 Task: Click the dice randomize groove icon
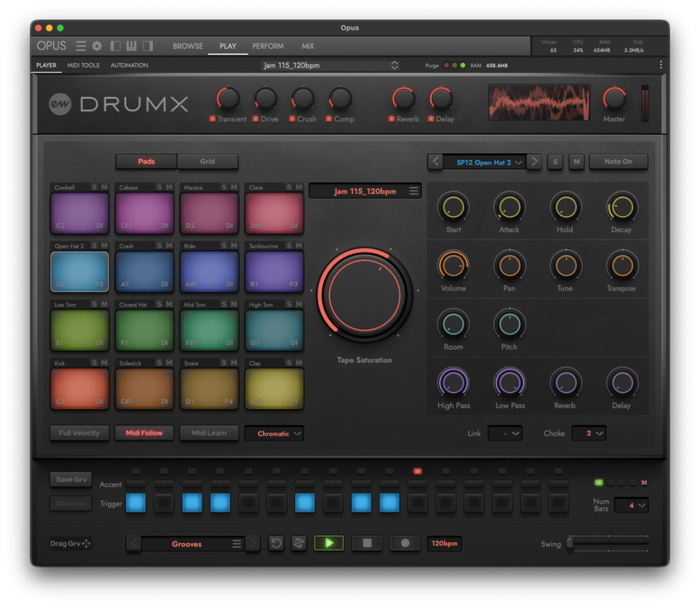[x=299, y=543]
